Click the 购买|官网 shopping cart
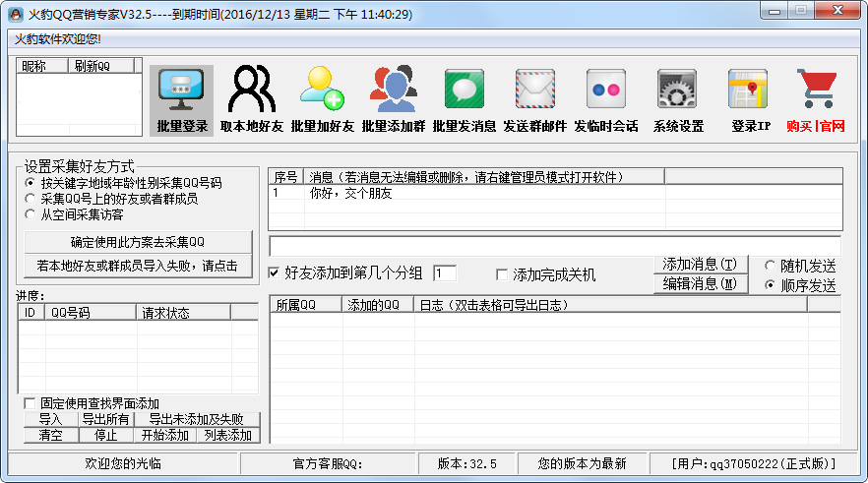 tap(816, 99)
